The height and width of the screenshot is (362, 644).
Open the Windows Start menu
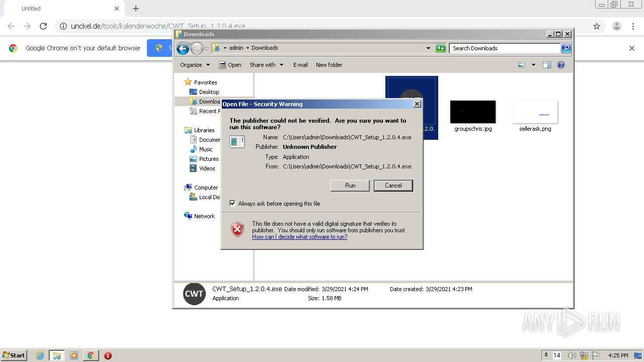point(14,355)
